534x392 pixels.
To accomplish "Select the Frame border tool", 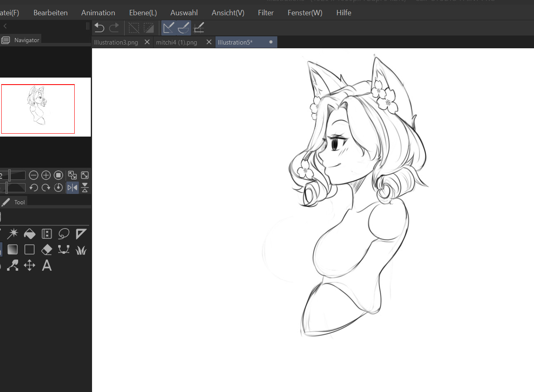I will [47, 234].
